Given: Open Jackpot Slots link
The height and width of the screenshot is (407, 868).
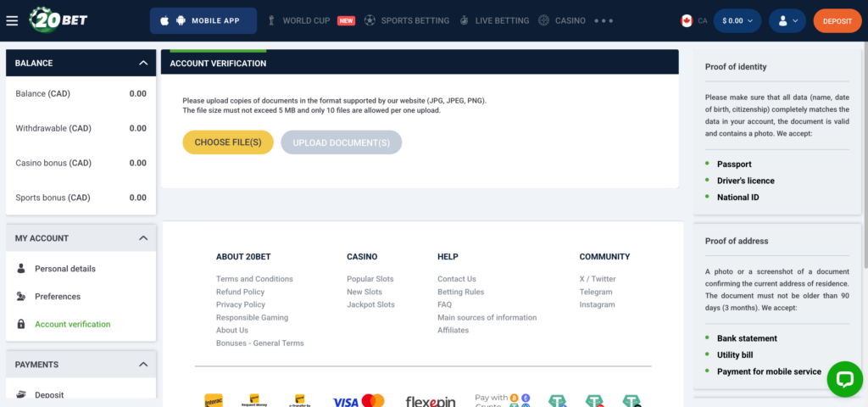Looking at the screenshot, I should pyautogui.click(x=371, y=304).
